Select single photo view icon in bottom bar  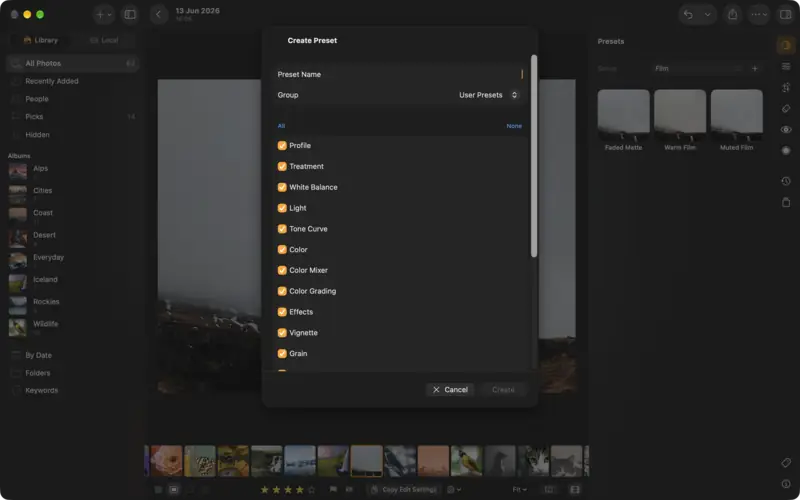tap(174, 489)
